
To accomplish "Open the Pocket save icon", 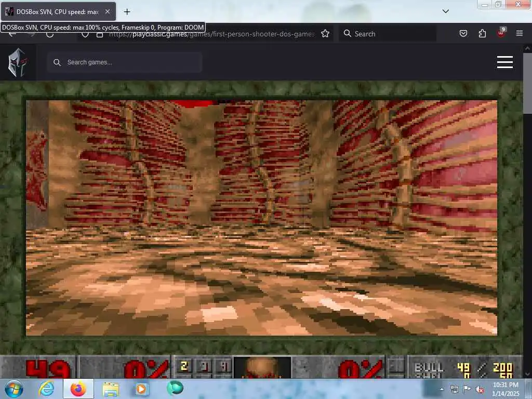I will (x=463, y=33).
